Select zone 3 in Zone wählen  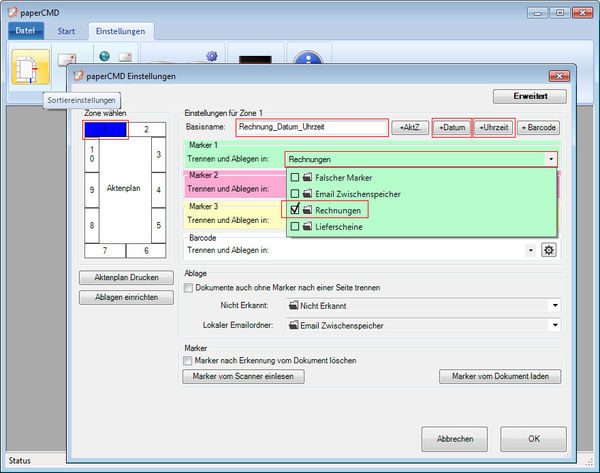tap(158, 155)
